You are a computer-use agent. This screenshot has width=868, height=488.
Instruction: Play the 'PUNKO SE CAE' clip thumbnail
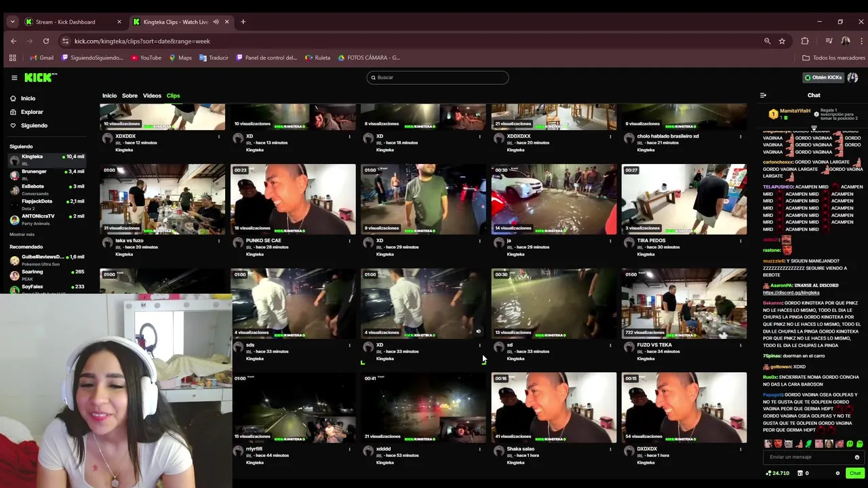pyautogui.click(x=293, y=199)
